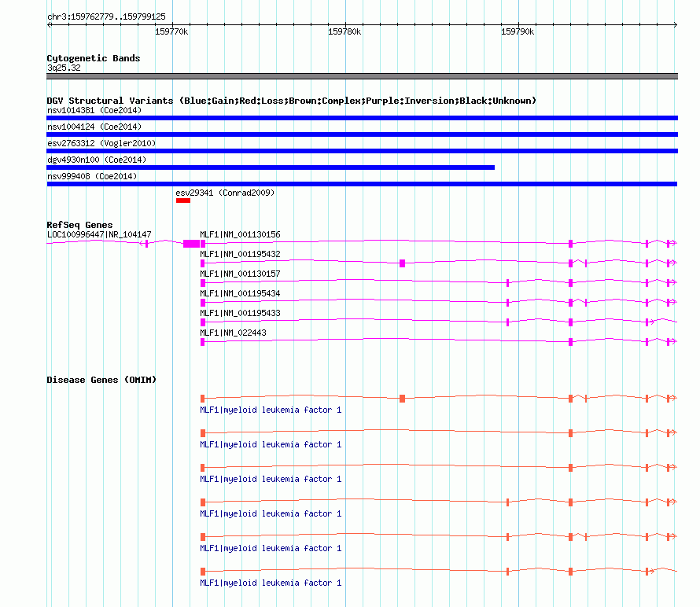The width and height of the screenshot is (700, 607).
Task: Click the MLF1|NM_001130157 transcript label
Action: [x=240, y=274]
